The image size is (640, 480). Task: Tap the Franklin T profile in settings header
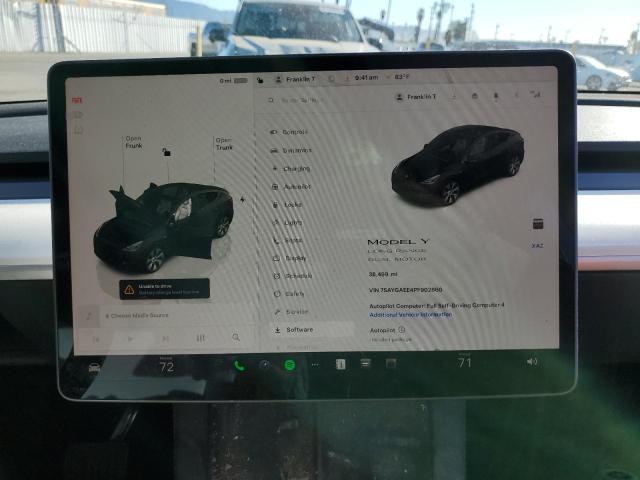pyautogui.click(x=416, y=97)
